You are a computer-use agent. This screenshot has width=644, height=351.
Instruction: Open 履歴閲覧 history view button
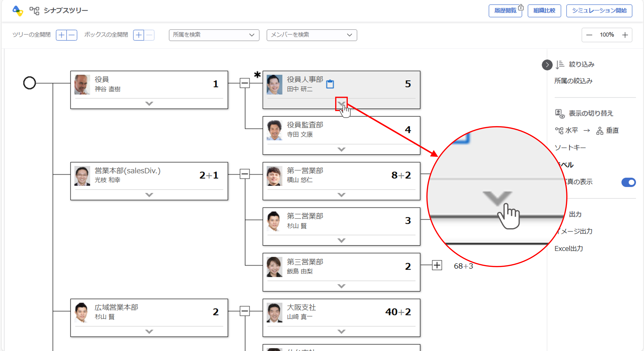(505, 11)
